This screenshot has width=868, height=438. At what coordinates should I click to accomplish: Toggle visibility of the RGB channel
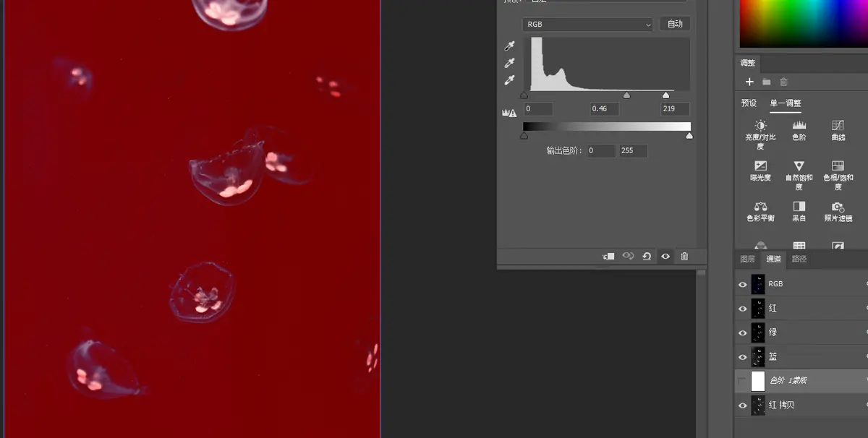click(x=742, y=285)
